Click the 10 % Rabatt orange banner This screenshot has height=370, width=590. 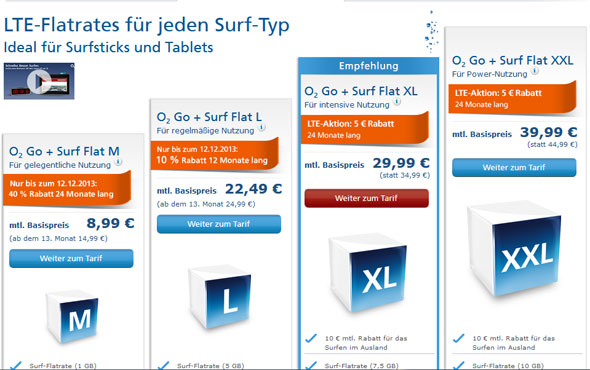pos(215,155)
